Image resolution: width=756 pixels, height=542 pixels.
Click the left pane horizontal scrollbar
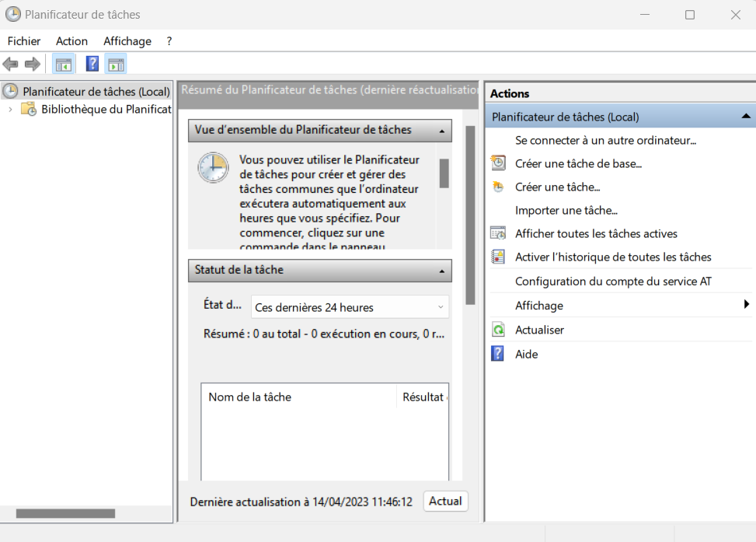65,513
